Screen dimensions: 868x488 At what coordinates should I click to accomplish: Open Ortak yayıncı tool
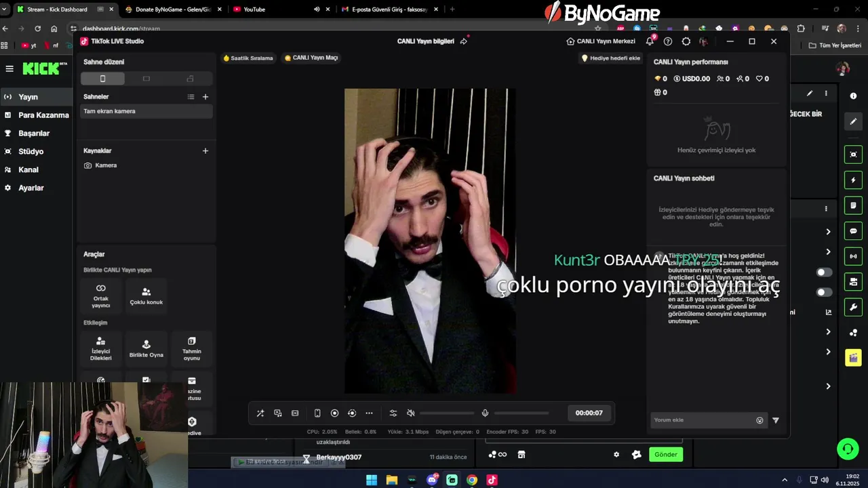(x=101, y=296)
